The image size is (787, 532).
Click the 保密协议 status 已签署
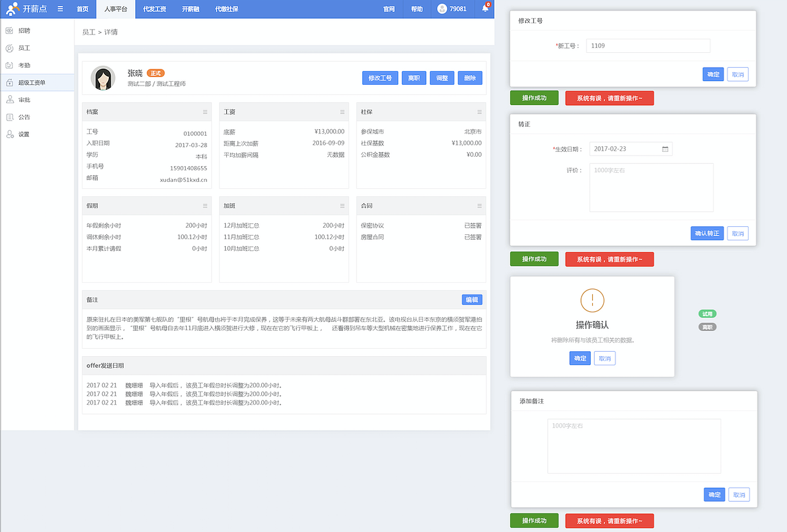point(473,226)
